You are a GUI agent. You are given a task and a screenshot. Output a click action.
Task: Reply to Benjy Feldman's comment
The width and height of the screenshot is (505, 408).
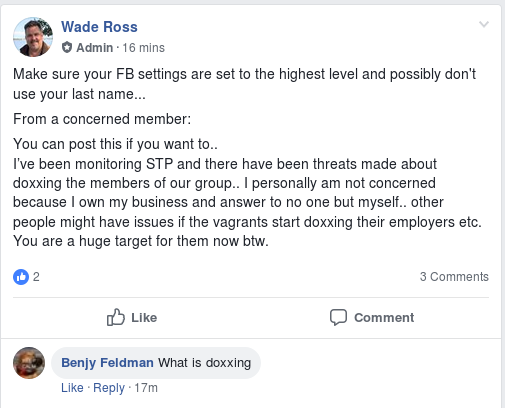(109, 388)
